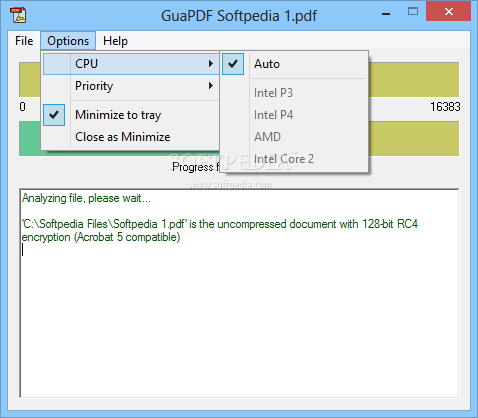
Task: Uncheck the Minimize to tray checkmark
Action: click(x=54, y=115)
